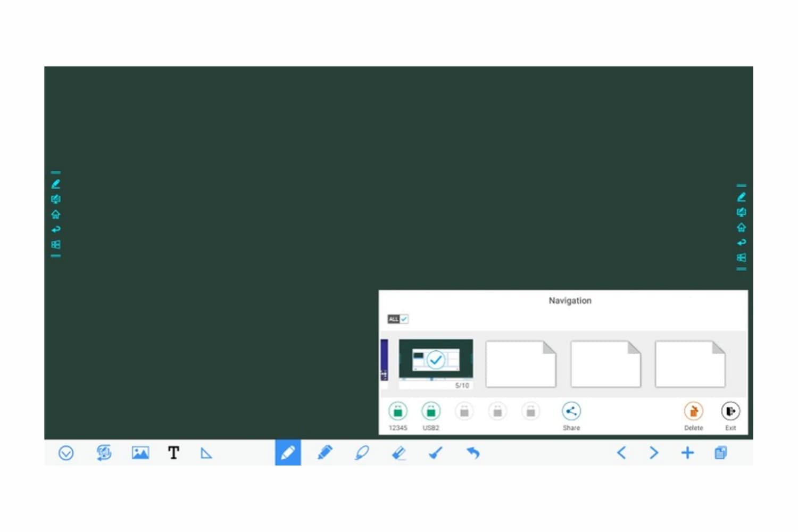Select the USB2 storage icon
The height and width of the screenshot is (532, 798).
click(x=431, y=411)
